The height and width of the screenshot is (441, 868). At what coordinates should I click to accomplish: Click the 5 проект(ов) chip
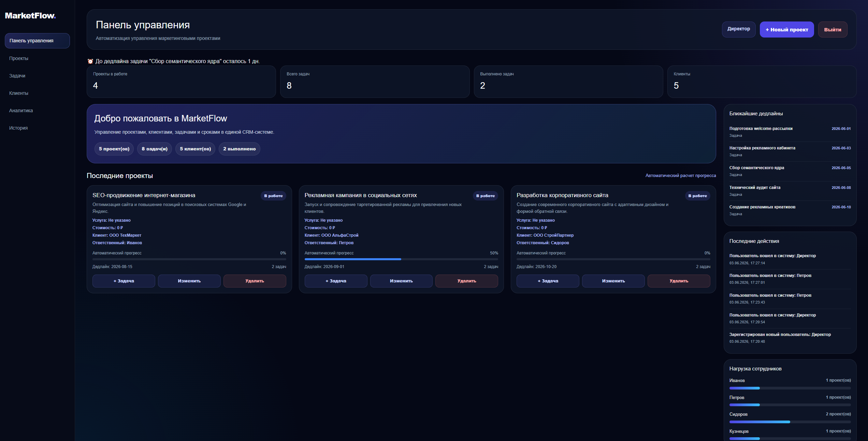[114, 149]
